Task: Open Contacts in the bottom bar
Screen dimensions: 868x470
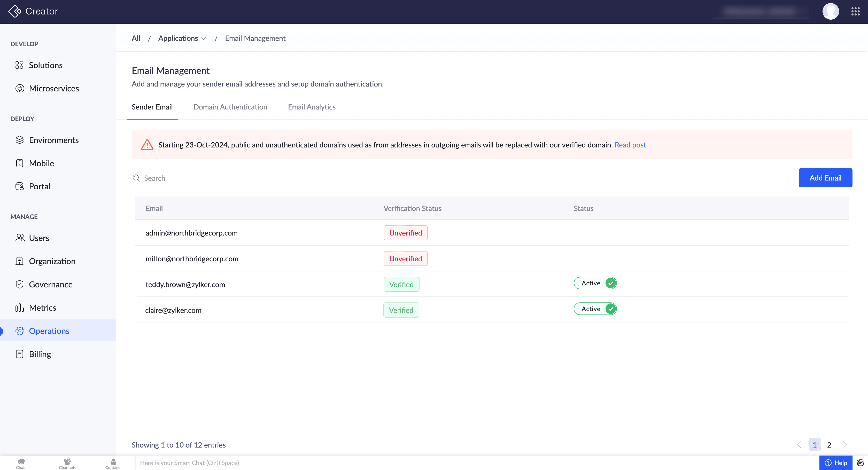Action: coord(113,463)
